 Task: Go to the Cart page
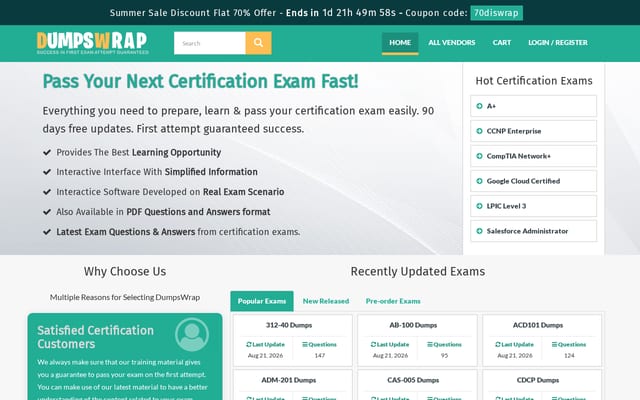[502, 43]
